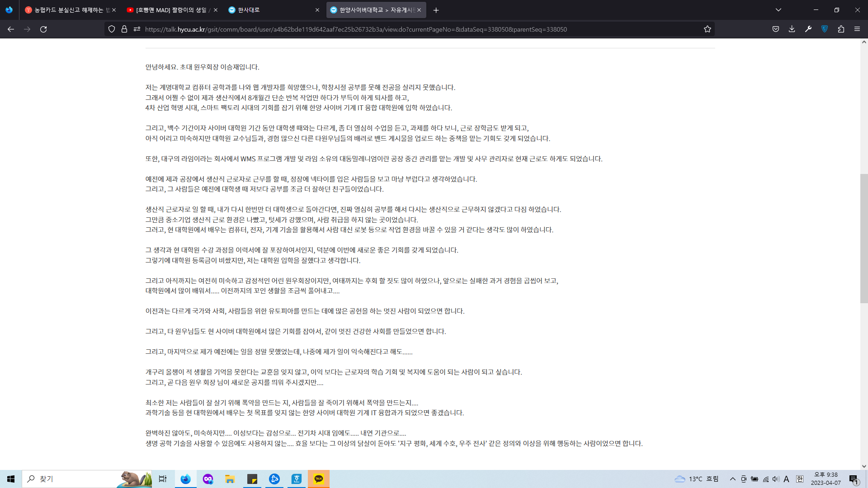
Task: Switch to the 한사대로 tab
Action: tap(271, 10)
